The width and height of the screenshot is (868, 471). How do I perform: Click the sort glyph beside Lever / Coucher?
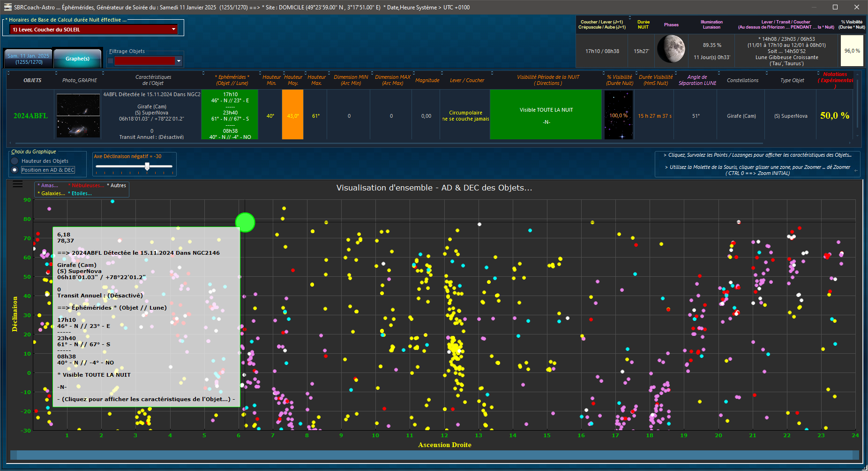pos(442,73)
